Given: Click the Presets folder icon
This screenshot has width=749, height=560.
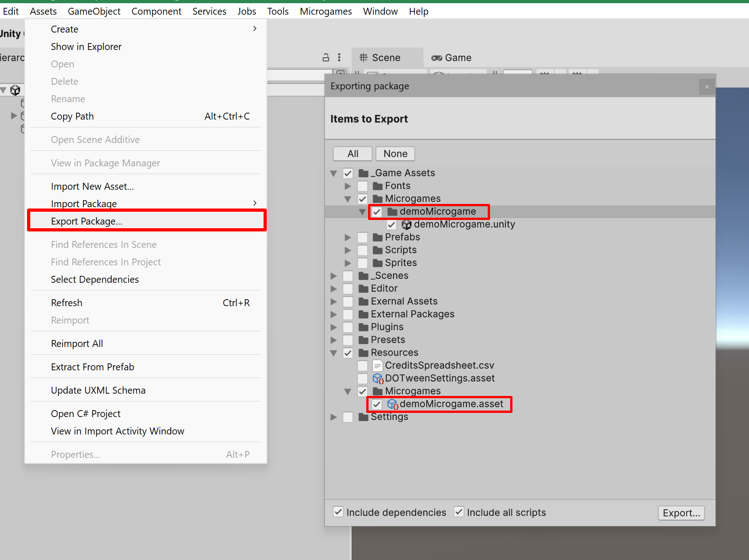Looking at the screenshot, I should click(363, 340).
